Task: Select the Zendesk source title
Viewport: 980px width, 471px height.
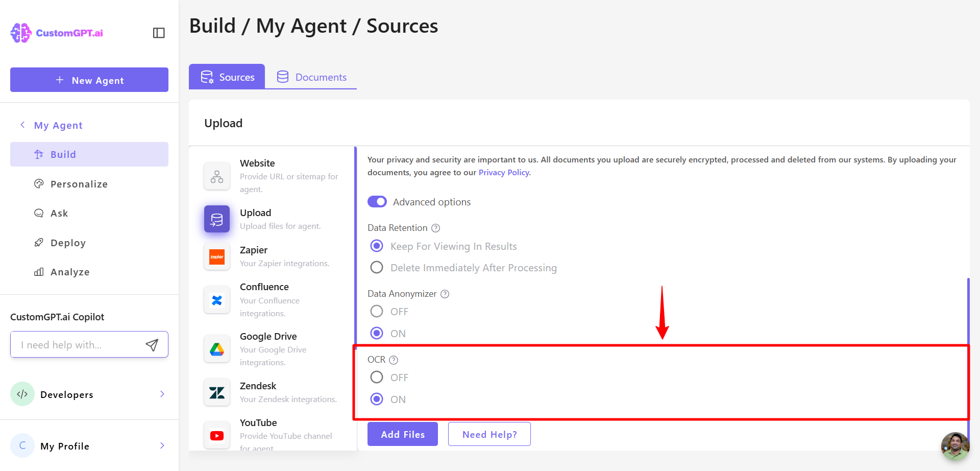Action: pyautogui.click(x=258, y=386)
